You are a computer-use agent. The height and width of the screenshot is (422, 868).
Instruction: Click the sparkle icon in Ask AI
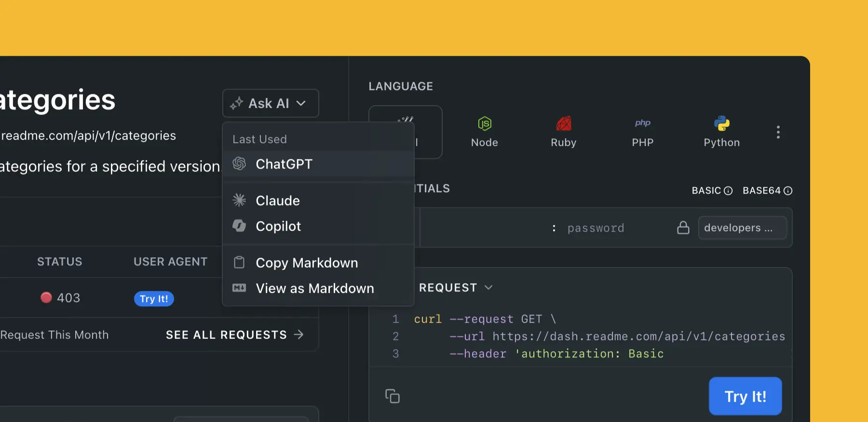click(236, 103)
